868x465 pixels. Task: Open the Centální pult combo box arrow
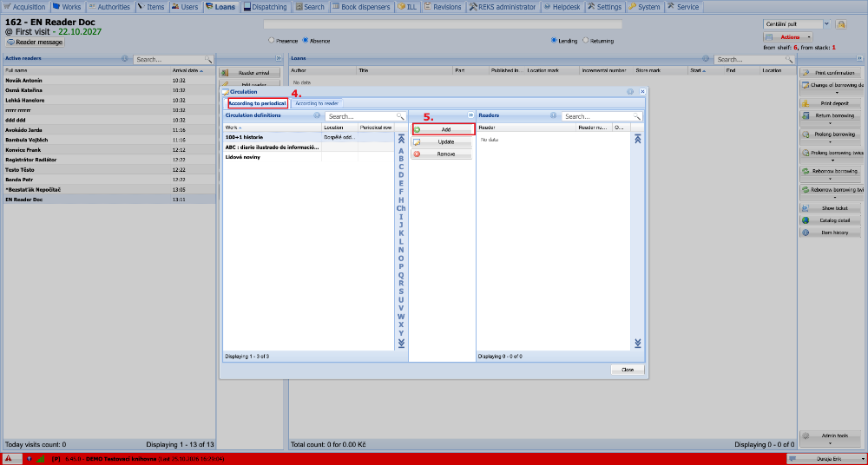point(826,24)
